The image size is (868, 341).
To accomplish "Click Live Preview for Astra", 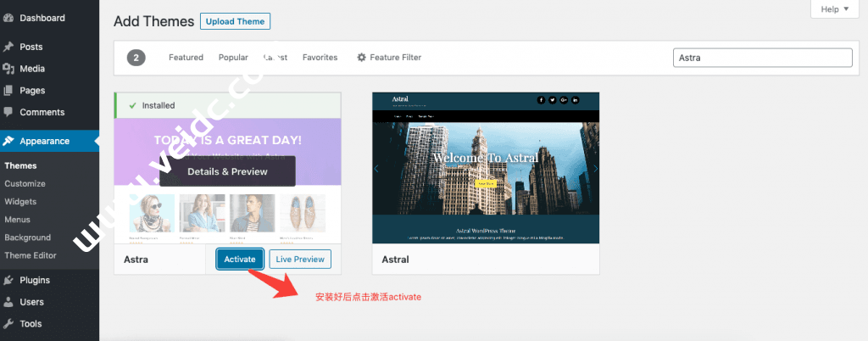I will pos(300,259).
